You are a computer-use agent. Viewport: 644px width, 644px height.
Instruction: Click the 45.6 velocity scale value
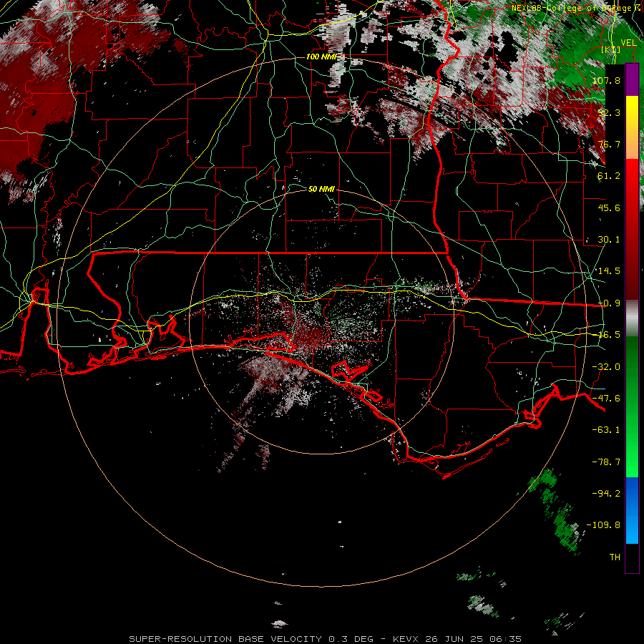609,208
